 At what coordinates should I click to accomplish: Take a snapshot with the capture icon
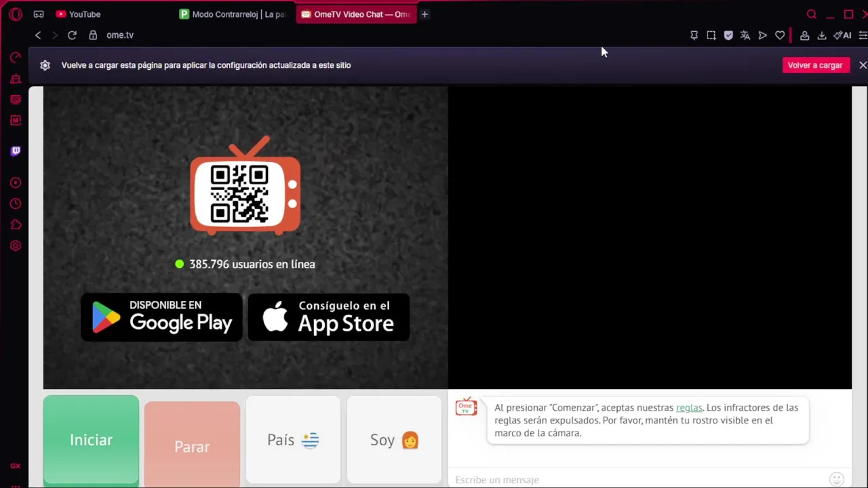[x=711, y=35]
